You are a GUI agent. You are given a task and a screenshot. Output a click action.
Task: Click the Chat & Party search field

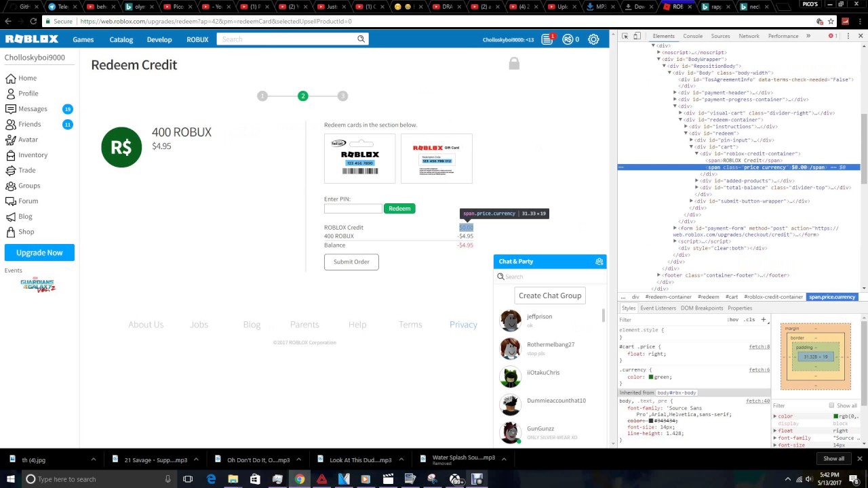click(x=550, y=277)
